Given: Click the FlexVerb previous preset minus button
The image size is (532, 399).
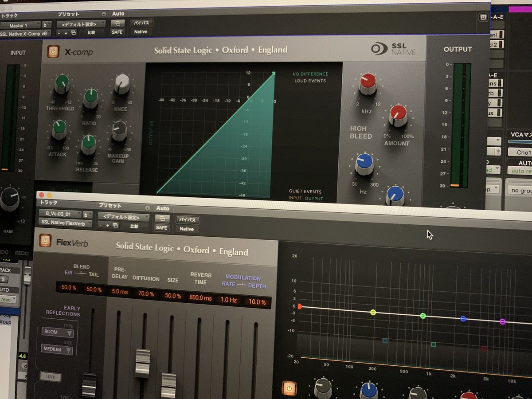Looking at the screenshot, I should (x=101, y=225).
